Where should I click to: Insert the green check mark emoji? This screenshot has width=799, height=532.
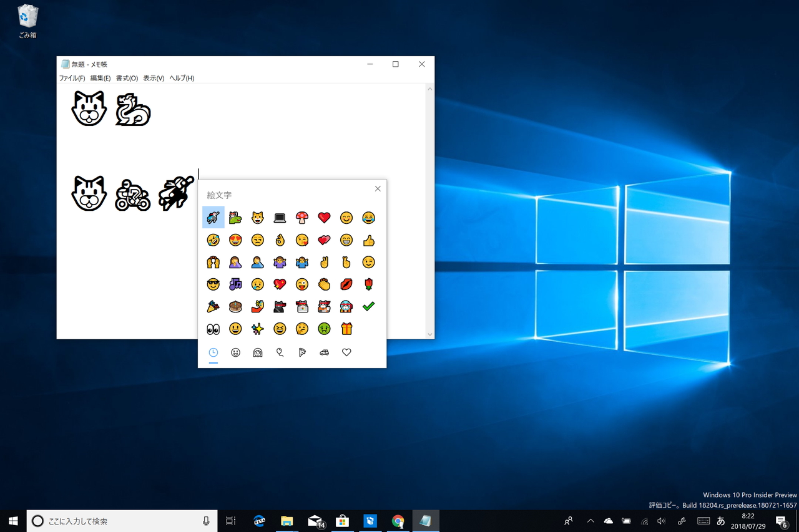pos(369,306)
